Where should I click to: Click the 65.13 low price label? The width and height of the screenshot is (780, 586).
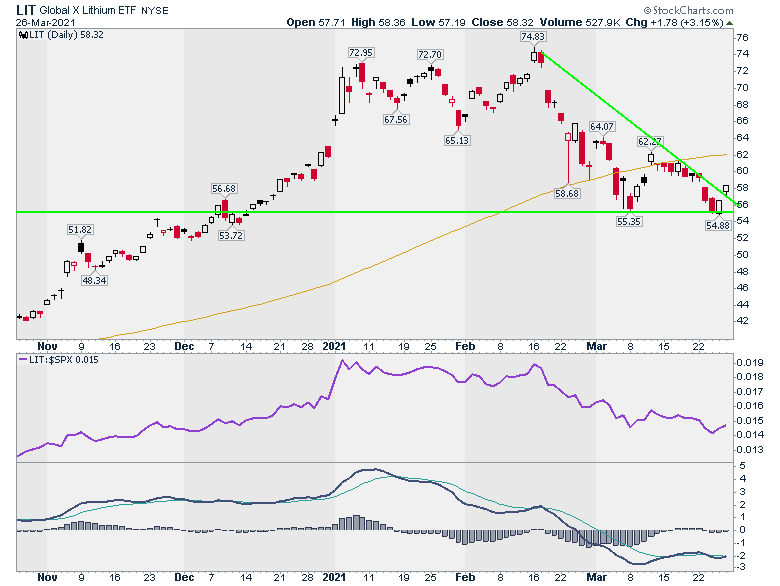coord(457,141)
